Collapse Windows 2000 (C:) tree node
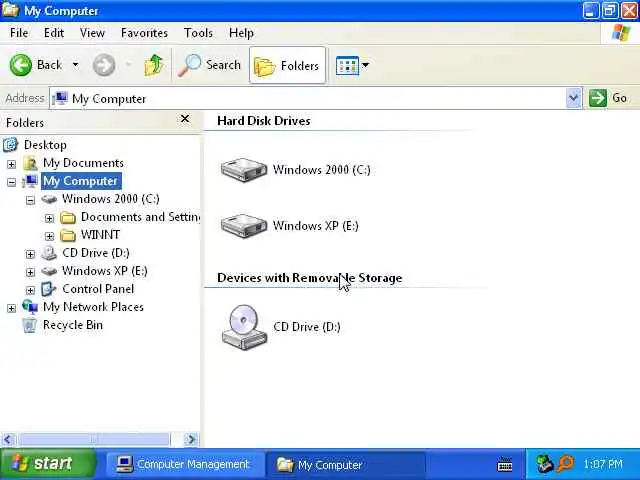This screenshot has width=640, height=480. tap(30, 200)
